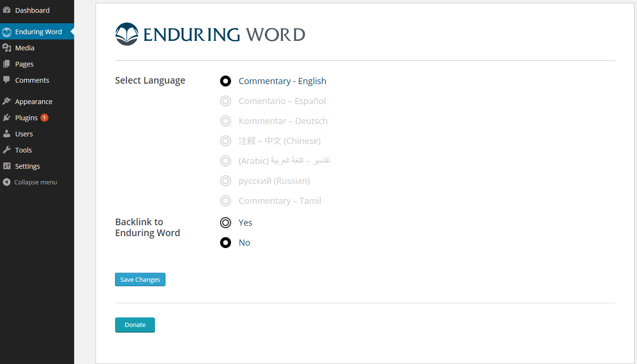The image size is (637, 364).
Task: Click the Settings sliders icon
Action: 7,166
